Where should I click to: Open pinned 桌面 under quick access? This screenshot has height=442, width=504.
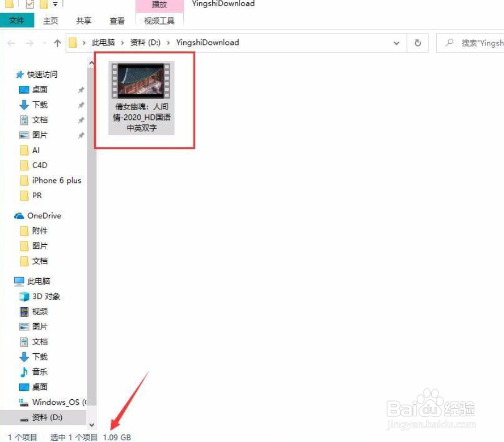pyautogui.click(x=39, y=89)
